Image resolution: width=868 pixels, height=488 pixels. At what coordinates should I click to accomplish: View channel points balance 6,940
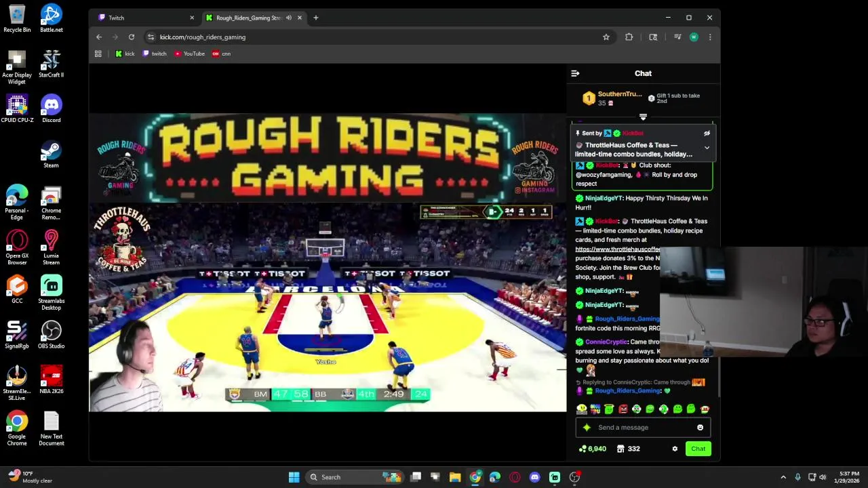click(592, 449)
